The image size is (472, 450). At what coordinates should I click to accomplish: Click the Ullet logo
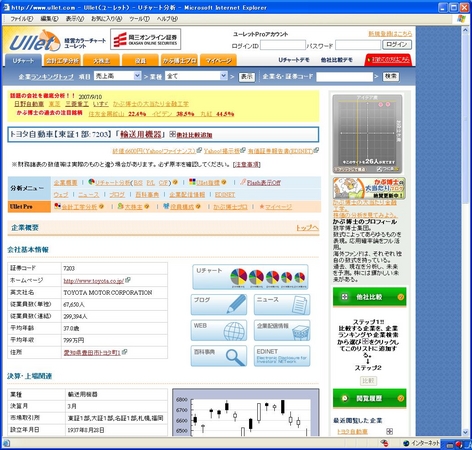(x=34, y=40)
